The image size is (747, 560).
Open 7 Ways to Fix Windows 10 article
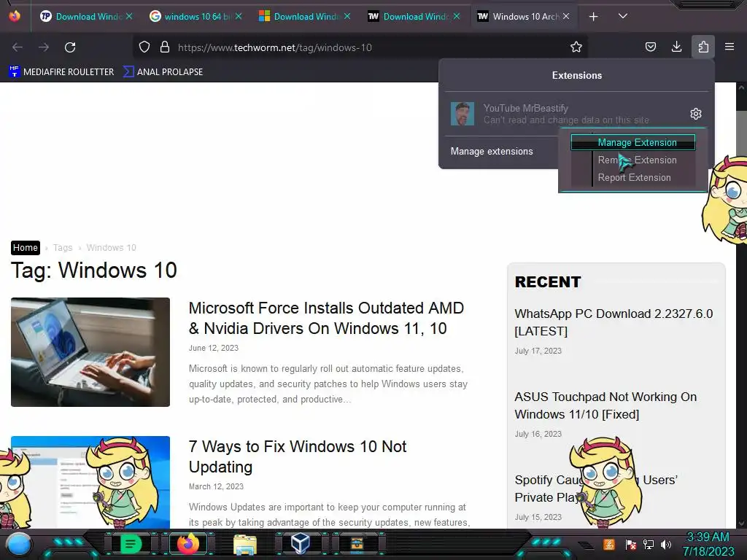click(298, 456)
